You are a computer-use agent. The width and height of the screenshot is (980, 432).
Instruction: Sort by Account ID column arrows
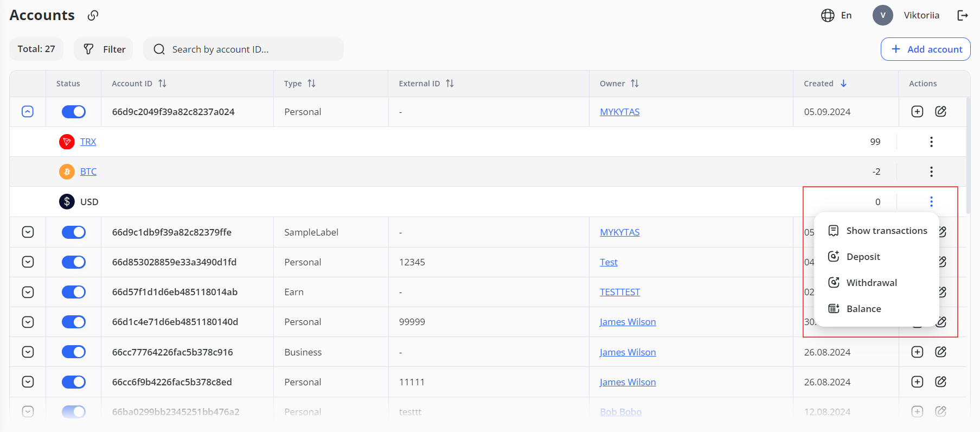click(162, 83)
